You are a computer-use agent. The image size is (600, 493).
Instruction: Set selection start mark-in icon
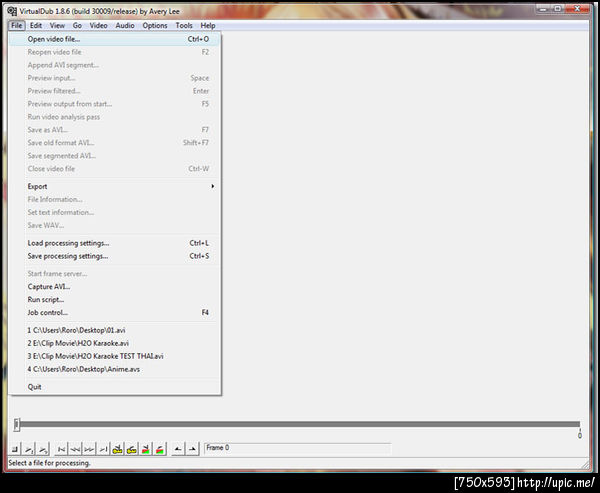pyautogui.click(x=178, y=449)
